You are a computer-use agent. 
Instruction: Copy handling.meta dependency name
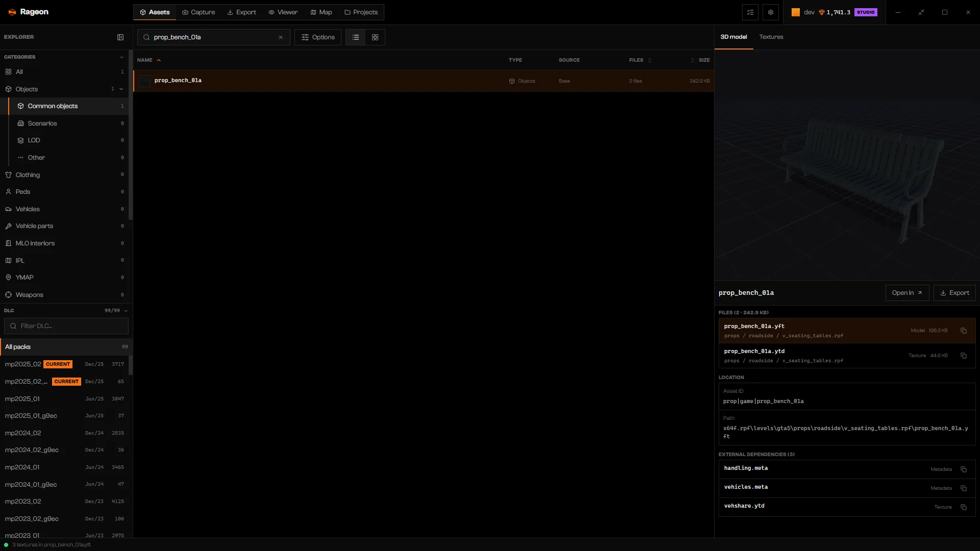pos(964,469)
